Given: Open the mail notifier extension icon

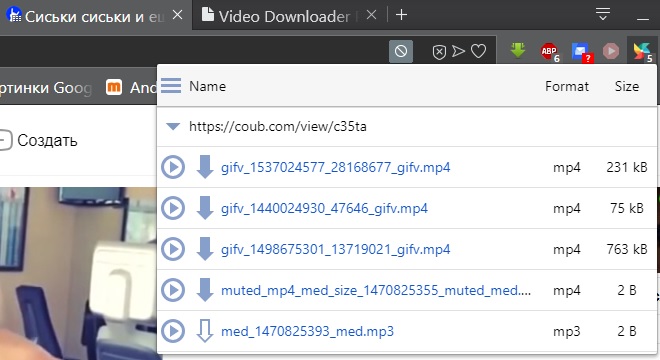Looking at the screenshot, I should click(582, 52).
